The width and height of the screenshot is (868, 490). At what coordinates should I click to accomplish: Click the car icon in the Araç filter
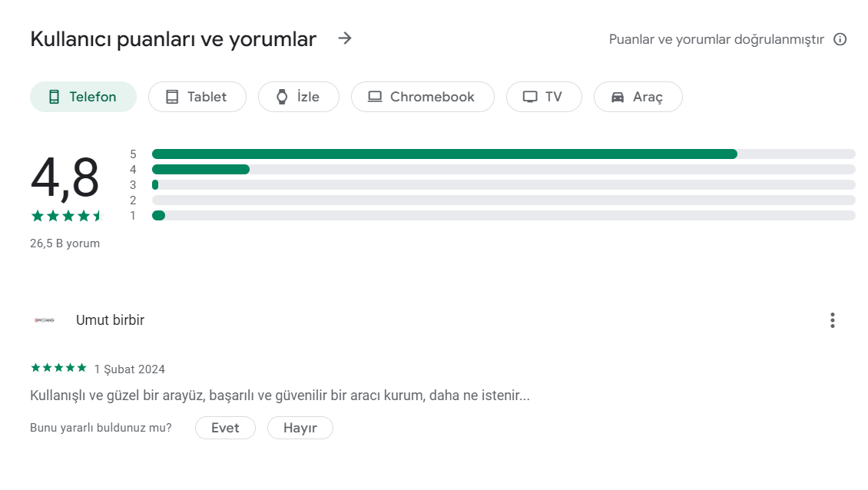(x=618, y=96)
